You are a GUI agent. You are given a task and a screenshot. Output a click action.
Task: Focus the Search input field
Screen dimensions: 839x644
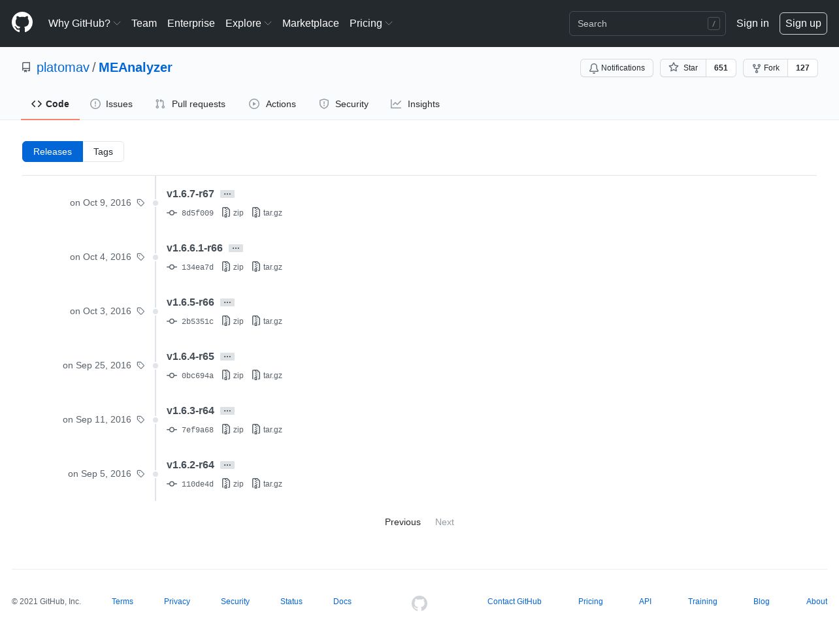pyautogui.click(x=647, y=24)
